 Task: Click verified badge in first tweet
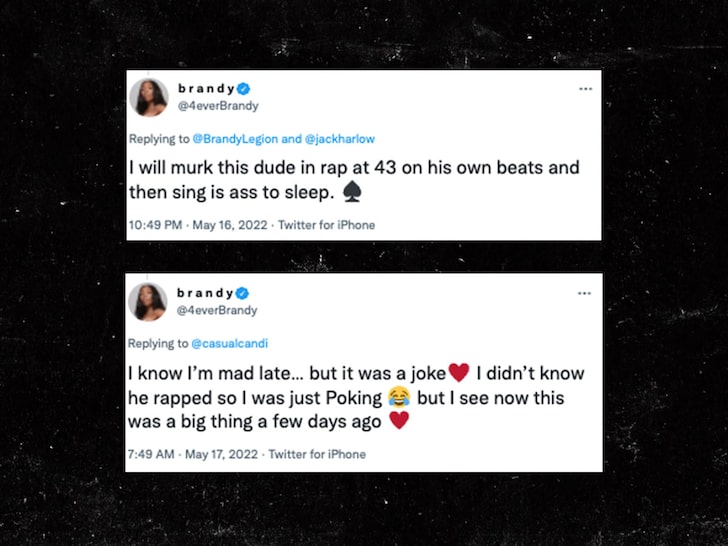[244, 88]
